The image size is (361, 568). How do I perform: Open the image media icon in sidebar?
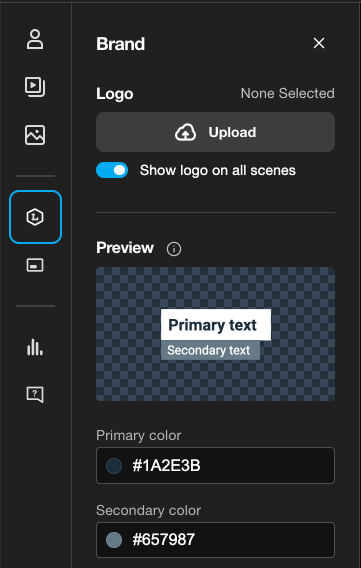[x=35, y=135]
